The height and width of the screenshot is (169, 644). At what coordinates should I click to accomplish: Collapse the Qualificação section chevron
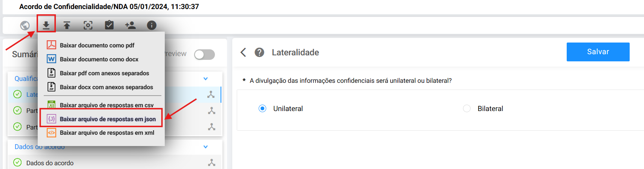(205, 79)
